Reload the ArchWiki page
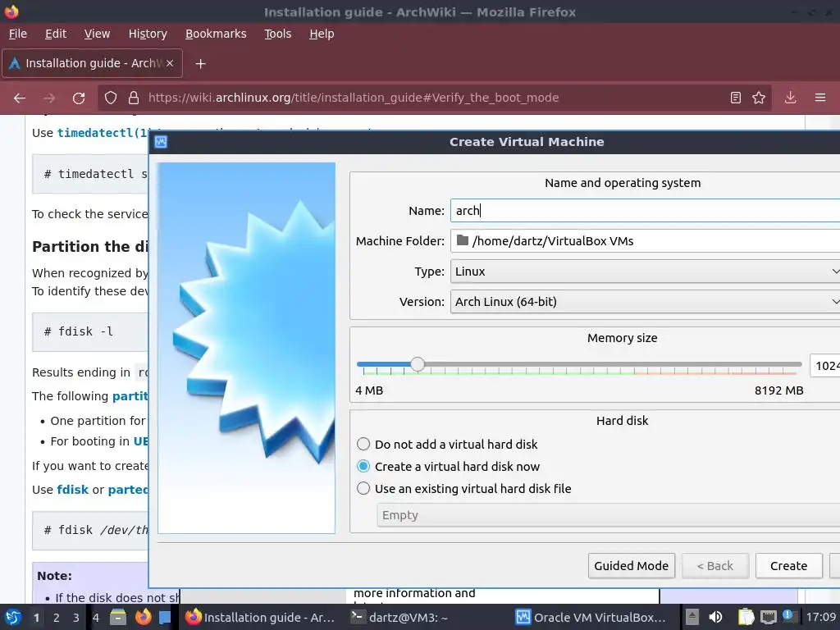Screen dimensions: 840x630 79,98
